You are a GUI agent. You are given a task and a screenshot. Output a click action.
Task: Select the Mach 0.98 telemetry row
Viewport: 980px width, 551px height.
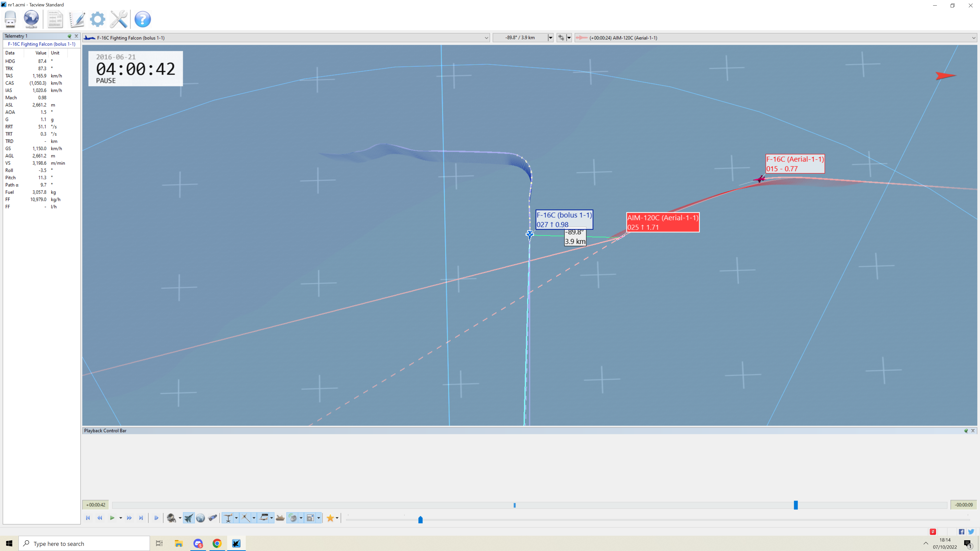[41, 98]
